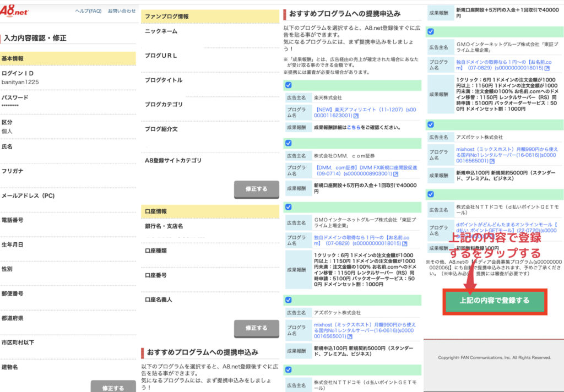Select the advertiser name 楽天株式会社
The image size is (564, 392).
tap(328, 98)
